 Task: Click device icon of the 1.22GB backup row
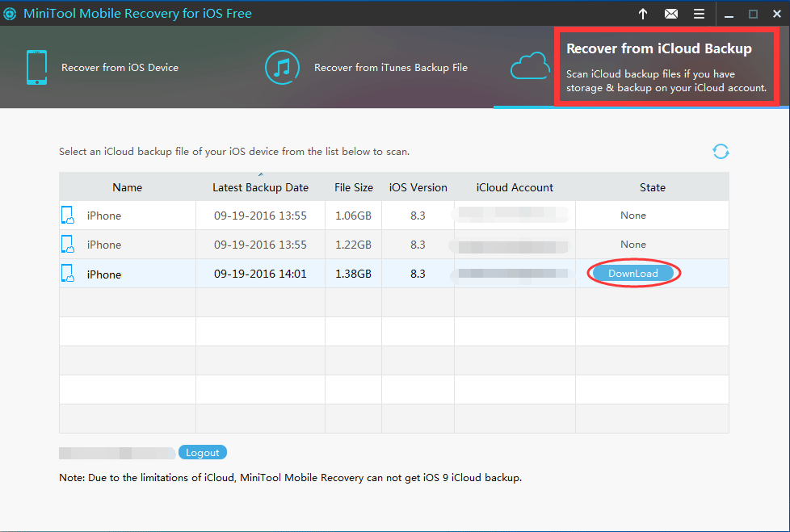[x=68, y=245]
